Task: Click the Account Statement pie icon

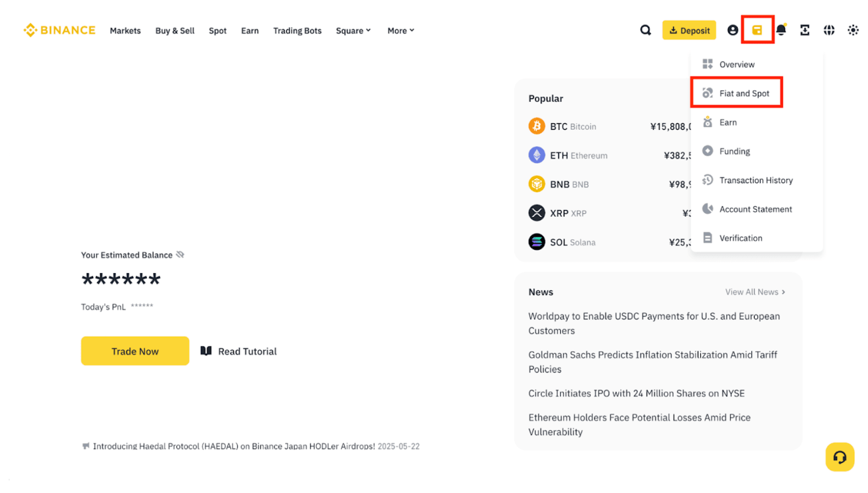Action: pyautogui.click(x=707, y=209)
